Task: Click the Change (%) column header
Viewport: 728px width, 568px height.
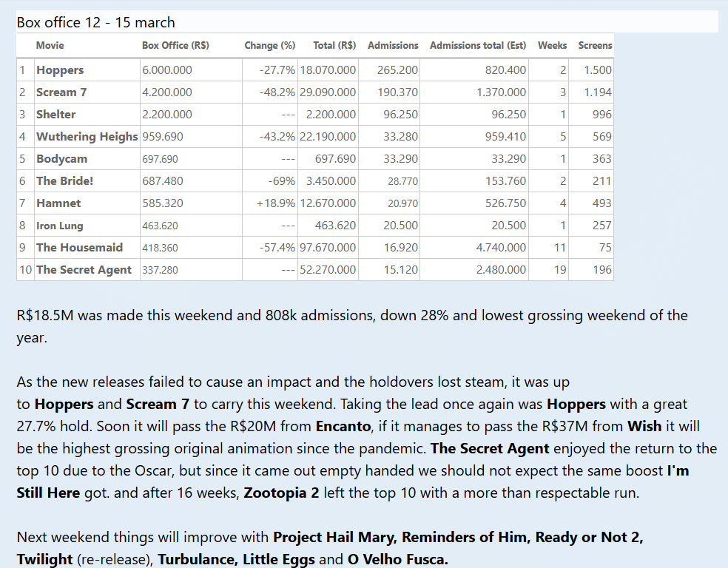Action: pyautogui.click(x=269, y=45)
